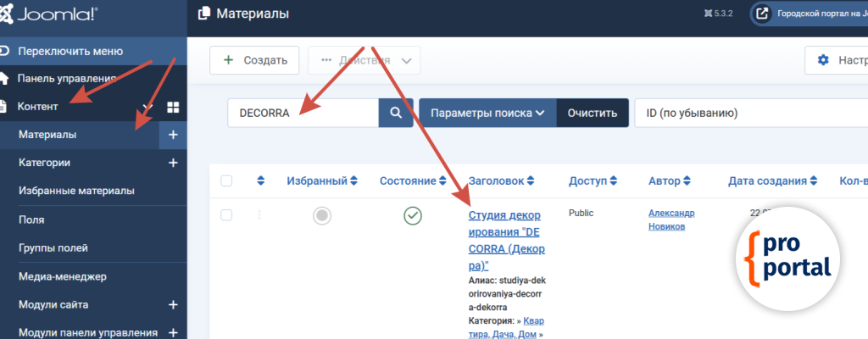Click the plus icon next to Категории
Screen dimensions: 868x339
[x=173, y=163]
